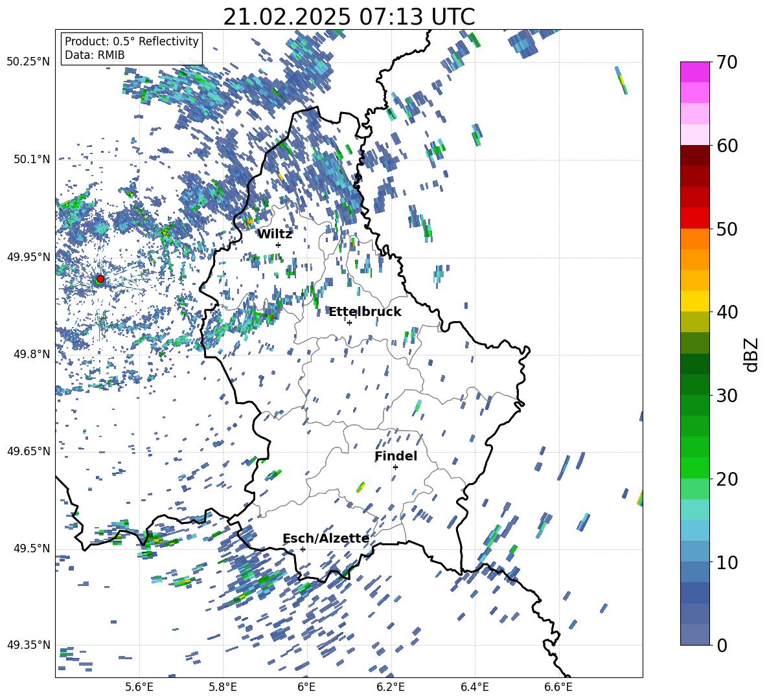Click the 50.1°N latitude label
The image size is (767, 700).
(32, 159)
